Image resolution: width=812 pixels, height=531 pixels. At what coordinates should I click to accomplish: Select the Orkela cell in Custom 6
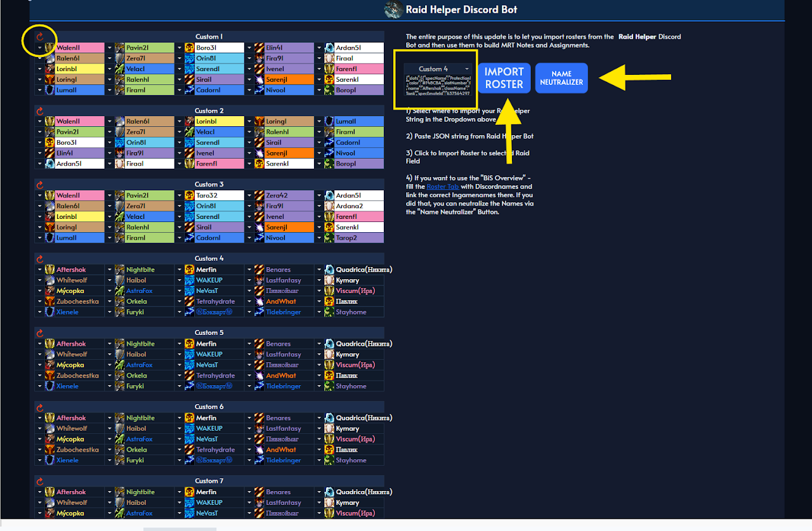click(150, 450)
